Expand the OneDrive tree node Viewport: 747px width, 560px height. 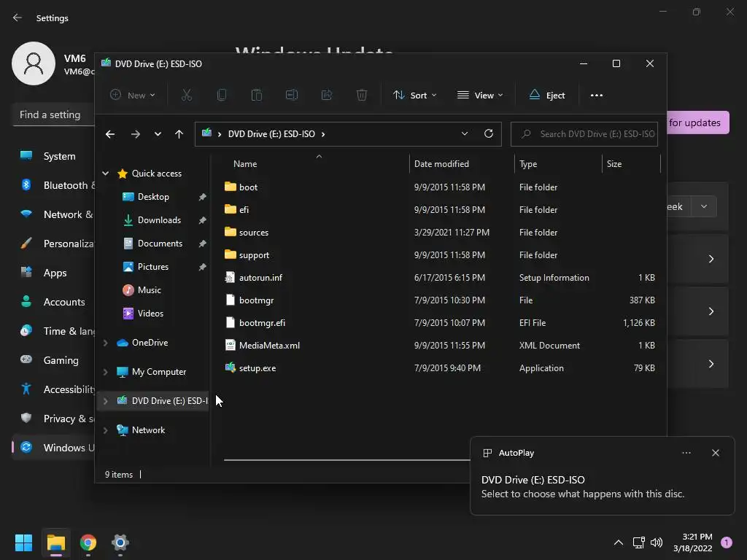coord(106,343)
